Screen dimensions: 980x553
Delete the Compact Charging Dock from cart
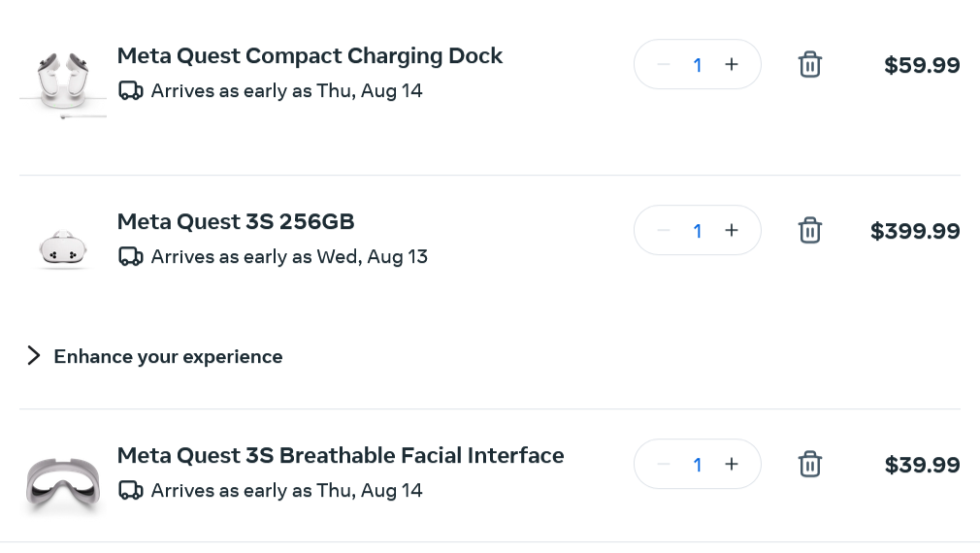tap(809, 65)
